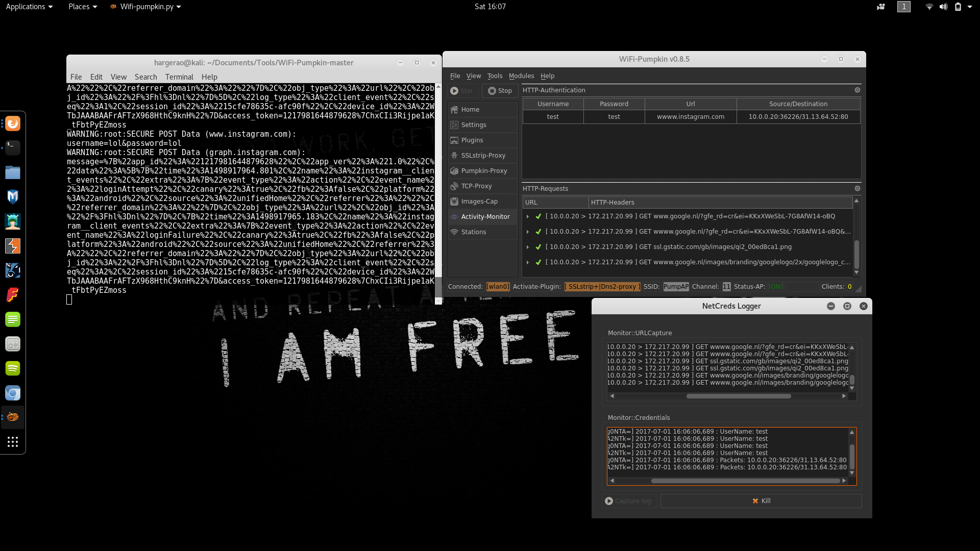Click the Wi-Fi tray icon
The image size is (980, 551).
point(929,7)
